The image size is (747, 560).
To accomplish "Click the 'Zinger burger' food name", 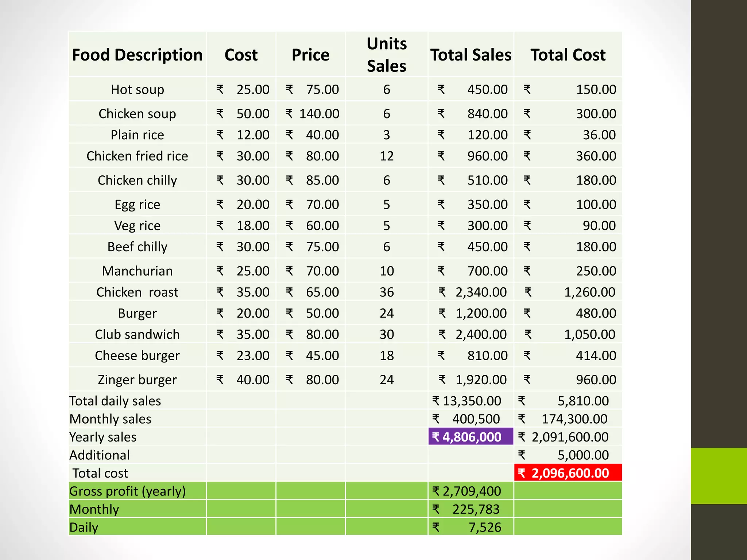I will 138,380.
